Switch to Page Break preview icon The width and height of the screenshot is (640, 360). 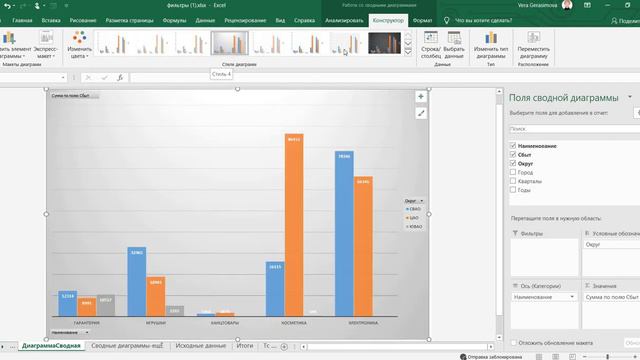(572, 357)
